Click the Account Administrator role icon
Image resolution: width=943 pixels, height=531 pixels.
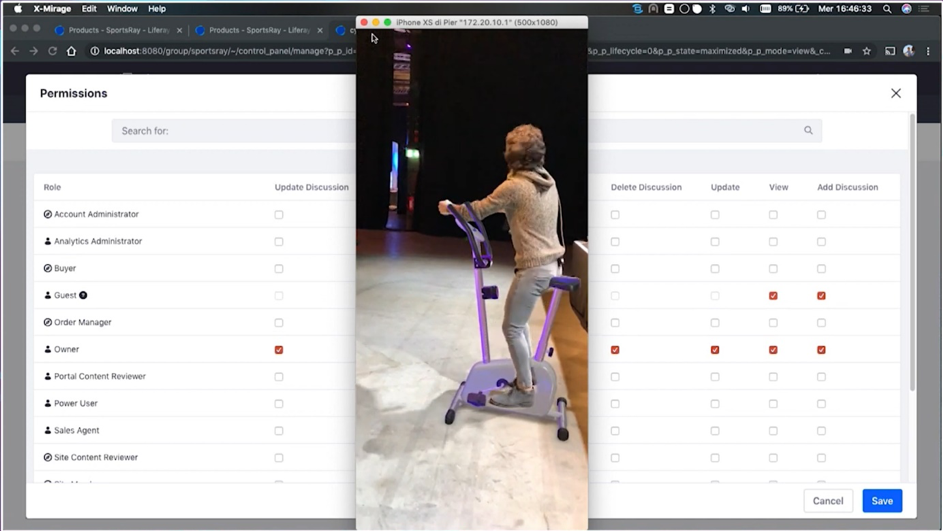(x=48, y=214)
